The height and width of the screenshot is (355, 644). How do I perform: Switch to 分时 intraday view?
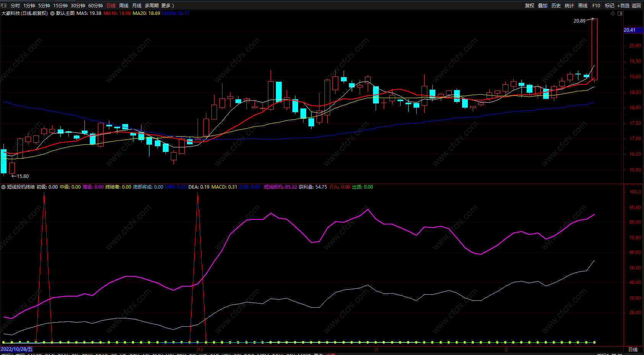coord(15,5)
